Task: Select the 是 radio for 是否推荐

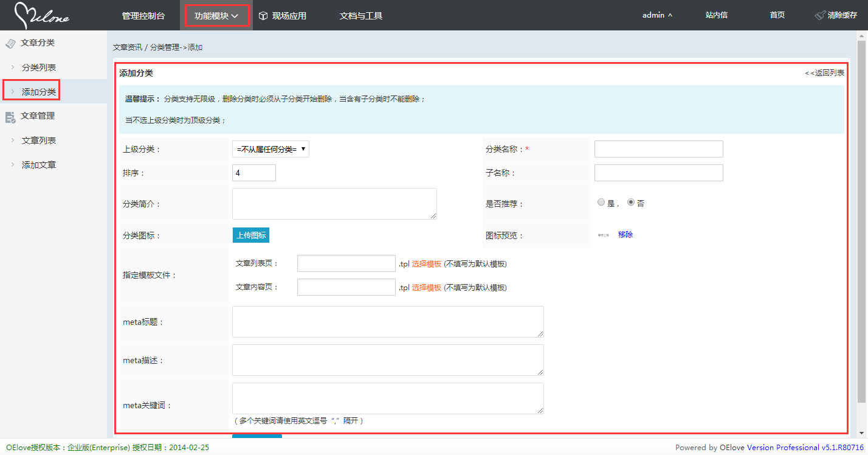Action: pyautogui.click(x=601, y=203)
